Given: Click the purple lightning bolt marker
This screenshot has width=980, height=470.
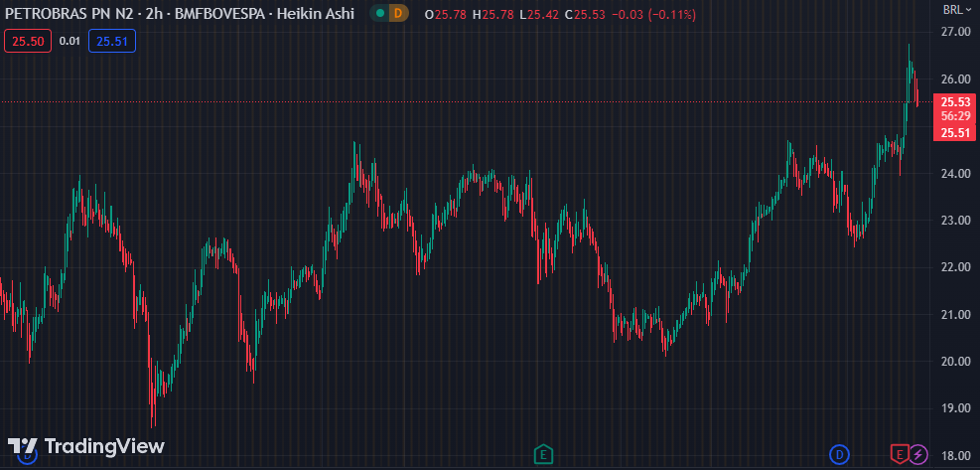Looking at the screenshot, I should (x=918, y=454).
